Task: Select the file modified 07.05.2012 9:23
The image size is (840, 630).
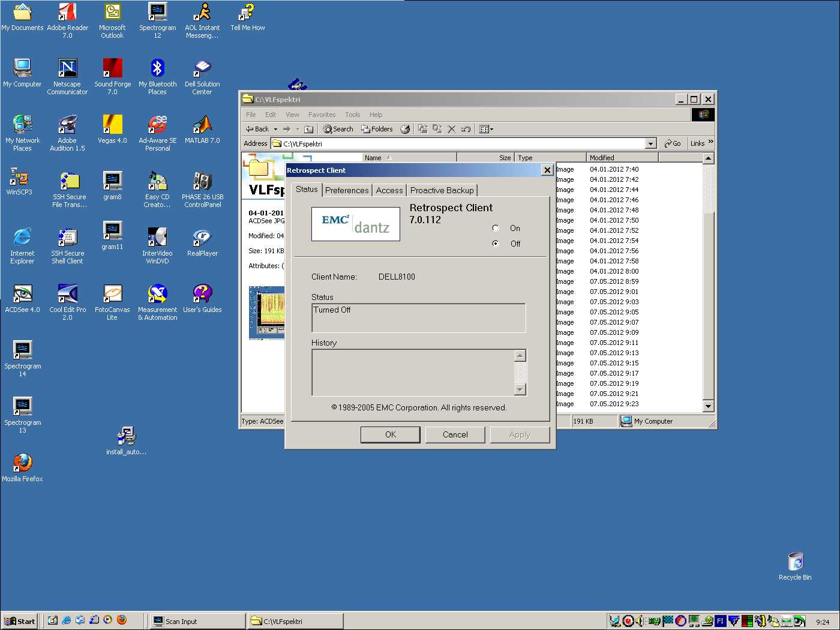Action: 614,404
